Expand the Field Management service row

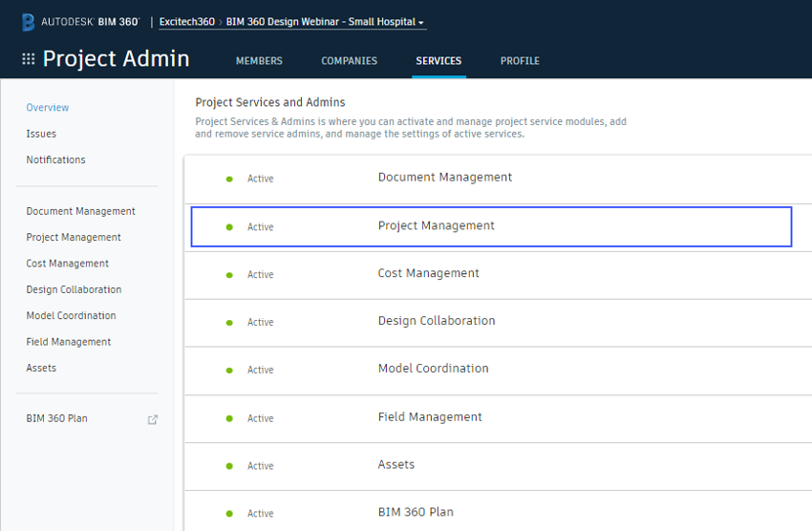point(498,418)
